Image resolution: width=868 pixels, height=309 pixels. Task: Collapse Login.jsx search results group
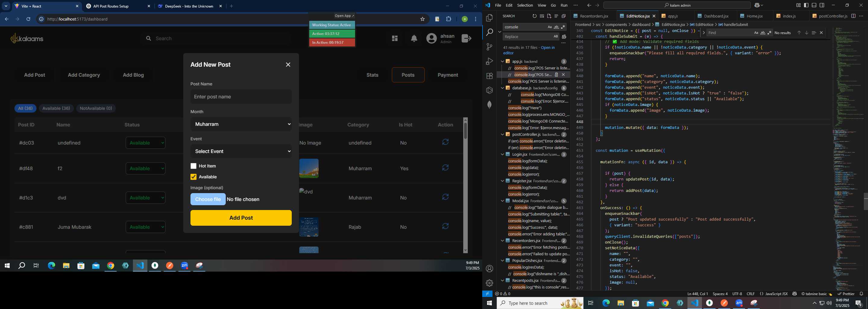[502, 154]
